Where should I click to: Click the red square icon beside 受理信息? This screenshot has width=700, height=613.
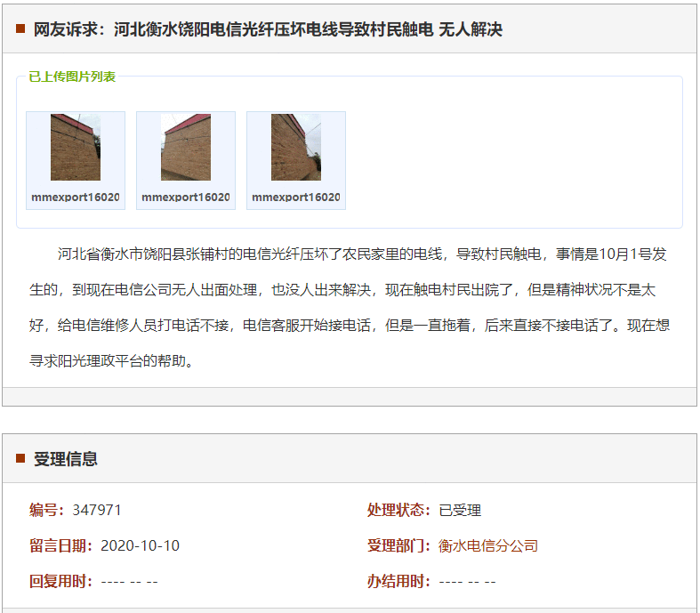pos(20,458)
